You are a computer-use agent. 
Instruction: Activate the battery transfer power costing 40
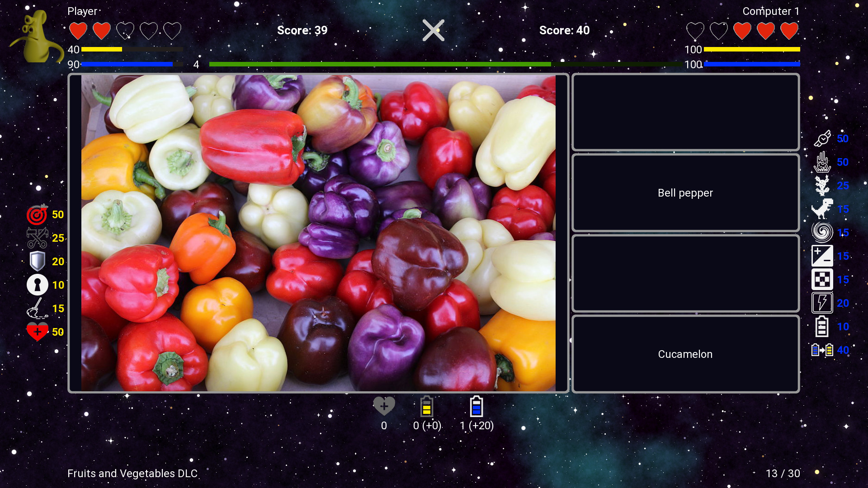tap(822, 350)
